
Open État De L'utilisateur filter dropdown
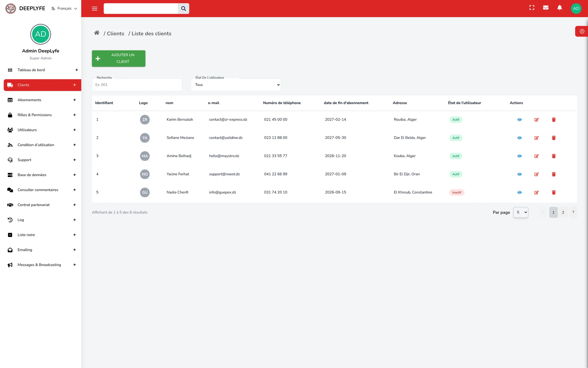[x=236, y=85]
